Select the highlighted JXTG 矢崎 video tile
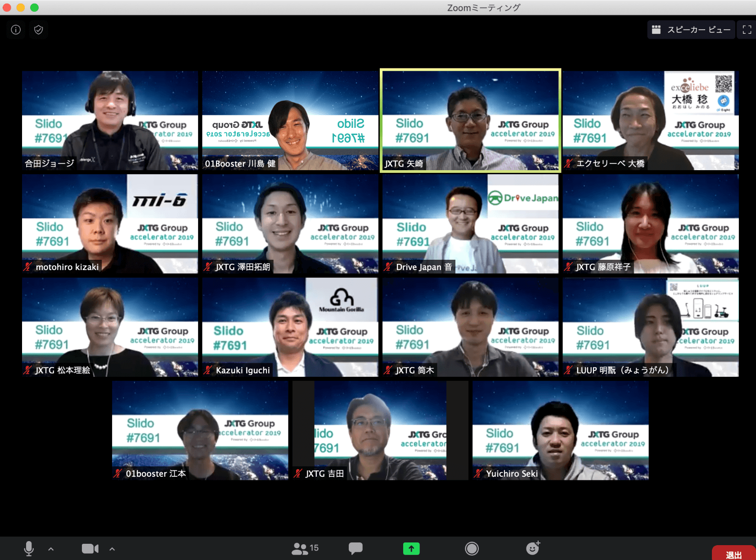This screenshot has height=560, width=756. [x=470, y=120]
